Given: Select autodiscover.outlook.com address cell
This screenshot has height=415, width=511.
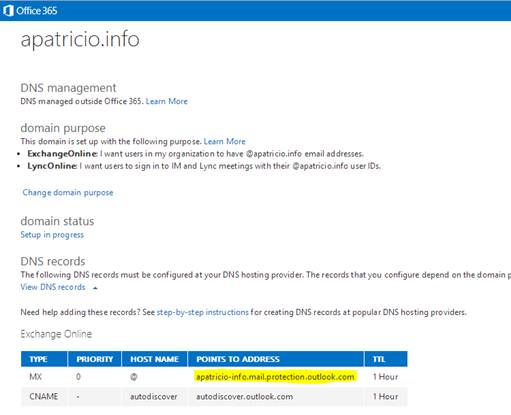Looking at the screenshot, I should pyautogui.click(x=245, y=397).
